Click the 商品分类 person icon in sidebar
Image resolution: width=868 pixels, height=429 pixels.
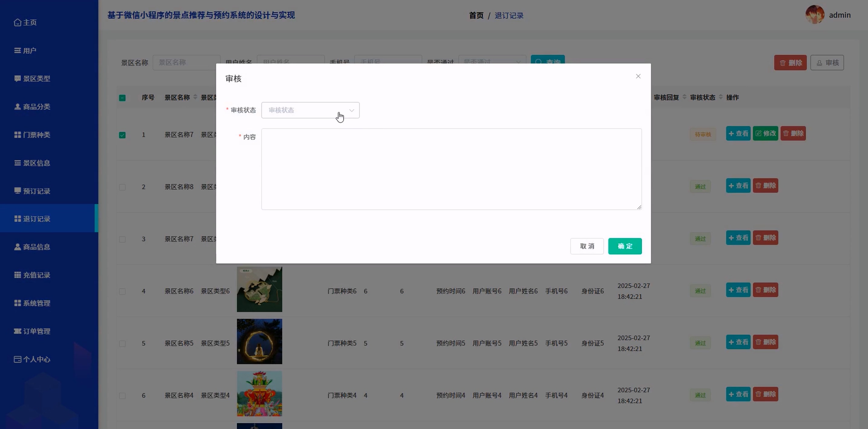[18, 107]
